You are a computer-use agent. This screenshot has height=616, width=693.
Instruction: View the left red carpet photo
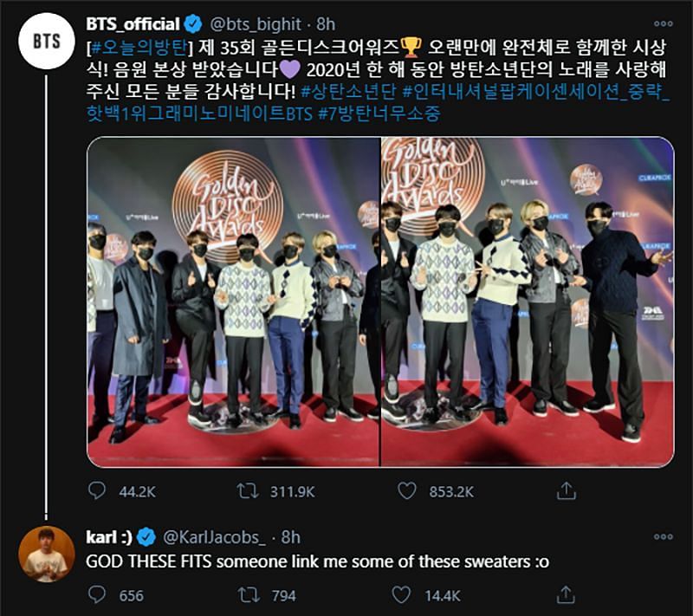pyautogui.click(x=232, y=302)
